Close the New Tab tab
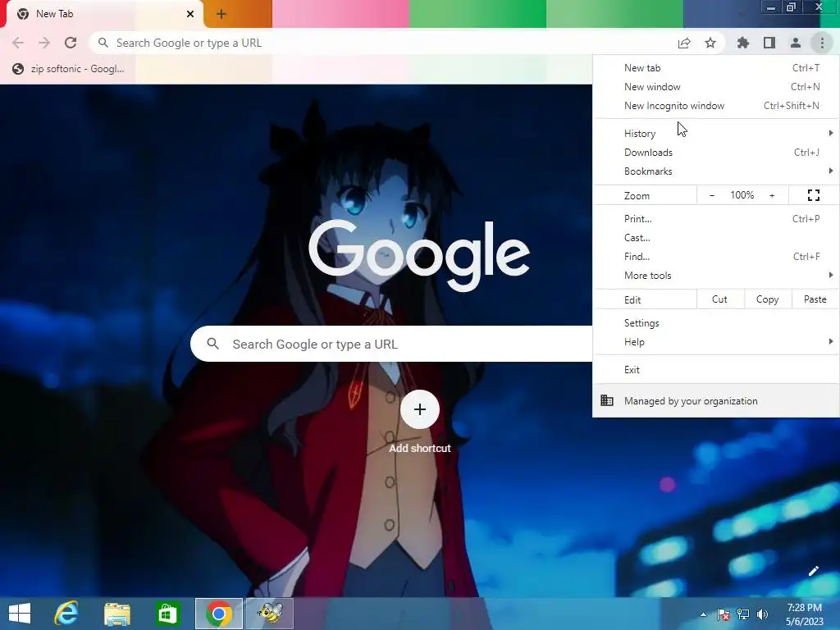This screenshot has width=840, height=630. (x=190, y=14)
